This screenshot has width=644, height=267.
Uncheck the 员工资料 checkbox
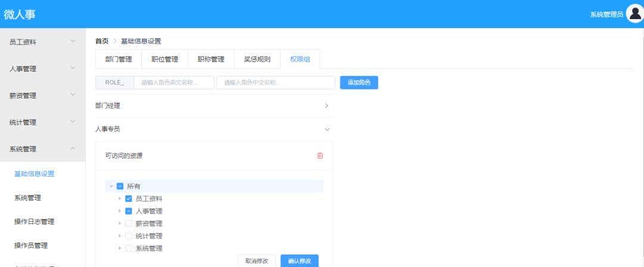129,199
